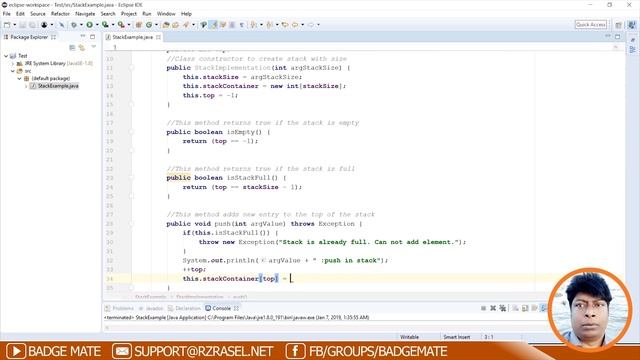Click the Debug bug icon in toolbar
This screenshot has height=360, width=640.
74,25
